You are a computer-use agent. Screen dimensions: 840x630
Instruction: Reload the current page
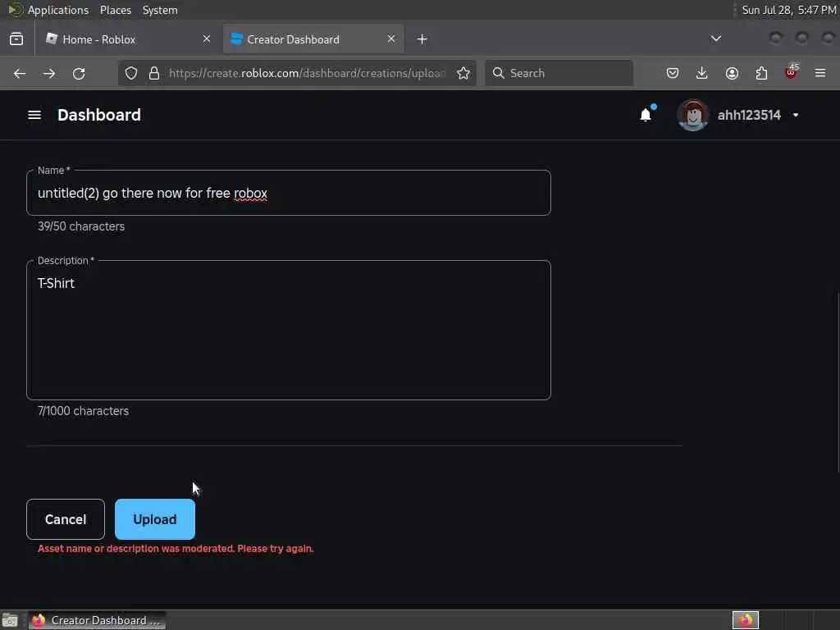(79, 73)
